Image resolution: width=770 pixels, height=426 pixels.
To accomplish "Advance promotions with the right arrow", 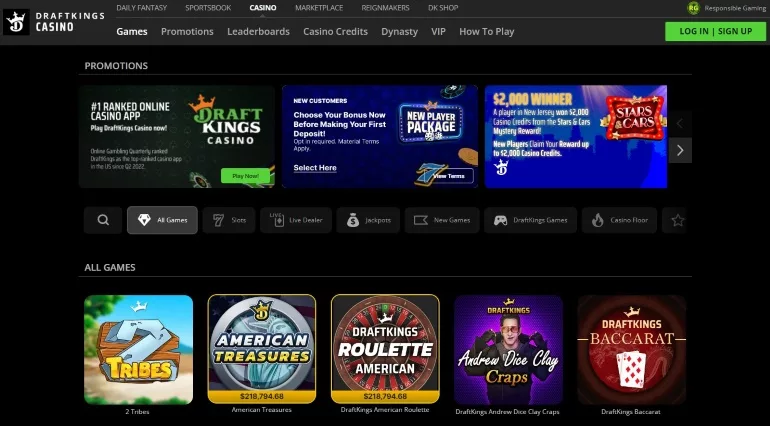I will 680,150.
